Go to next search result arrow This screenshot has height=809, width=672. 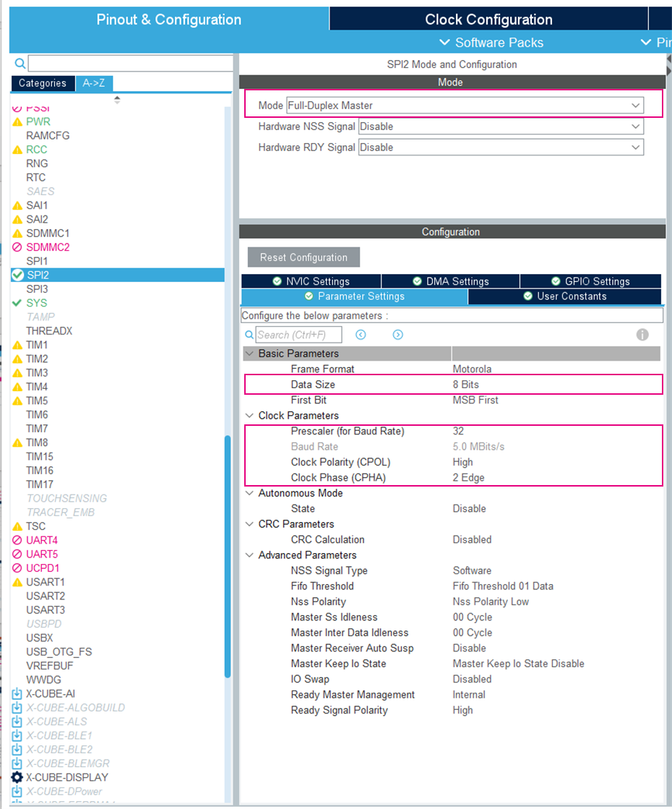(397, 335)
